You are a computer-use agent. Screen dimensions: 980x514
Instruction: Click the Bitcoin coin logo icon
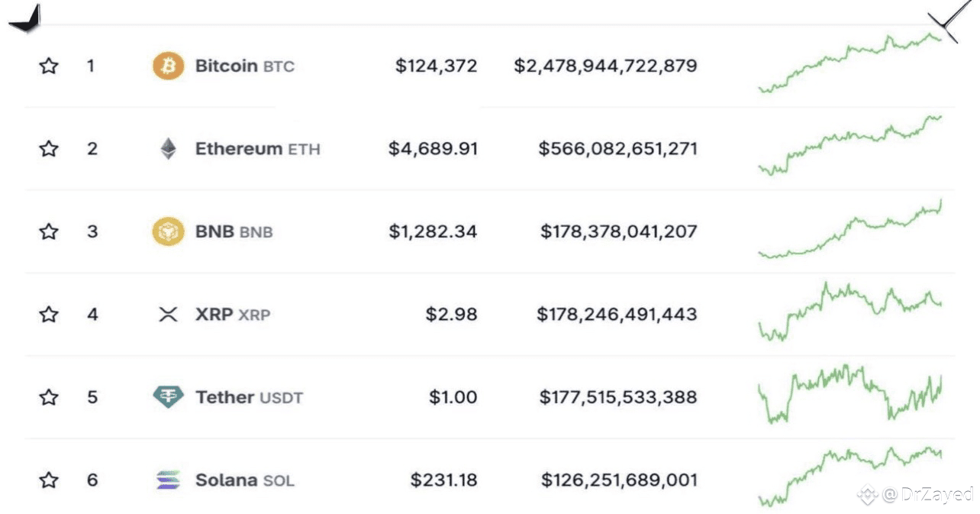click(x=168, y=66)
